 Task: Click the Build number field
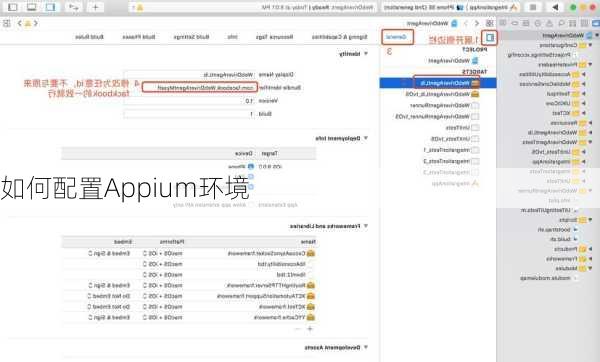coord(190,114)
